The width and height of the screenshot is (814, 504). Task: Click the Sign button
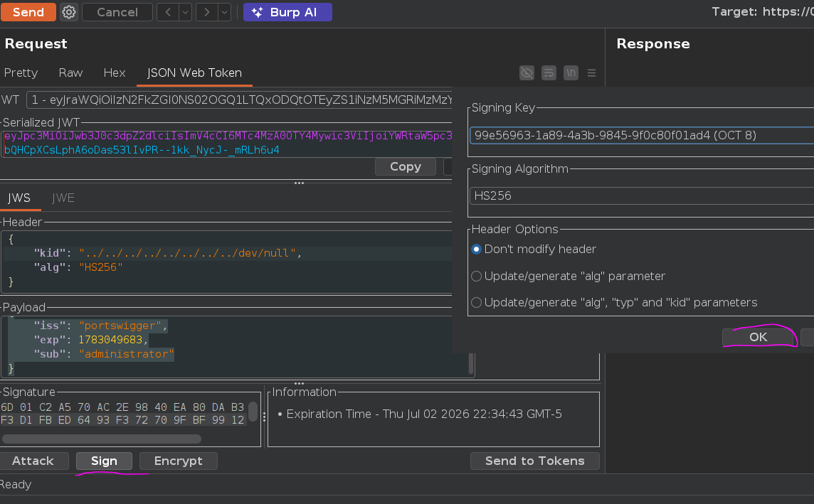click(104, 461)
